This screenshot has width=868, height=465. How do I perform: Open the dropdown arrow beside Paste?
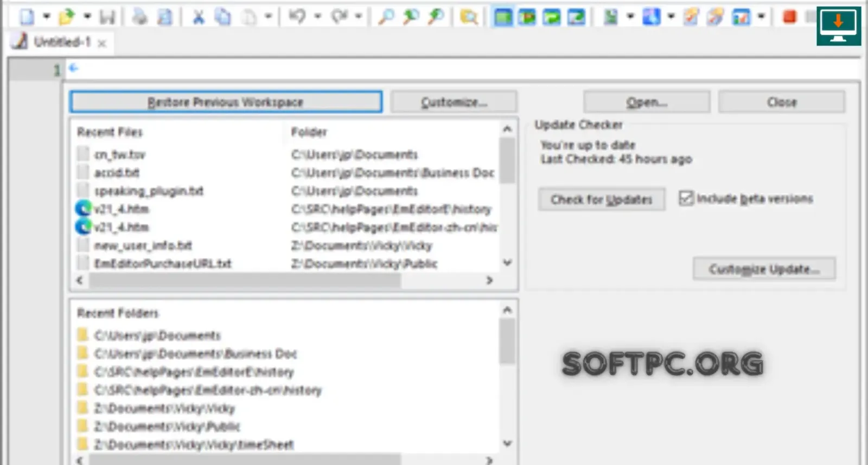[x=268, y=17]
